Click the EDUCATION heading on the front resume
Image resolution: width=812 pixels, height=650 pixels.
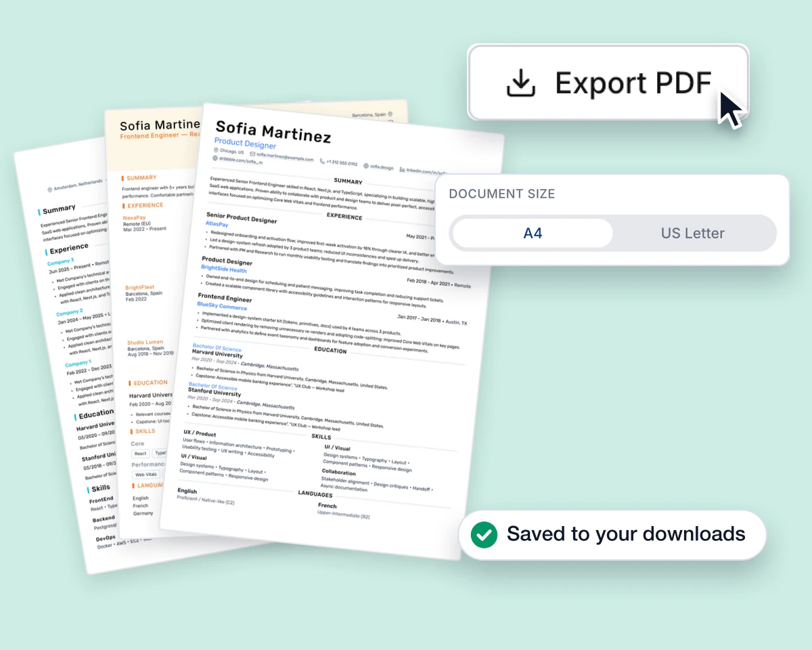point(330,349)
